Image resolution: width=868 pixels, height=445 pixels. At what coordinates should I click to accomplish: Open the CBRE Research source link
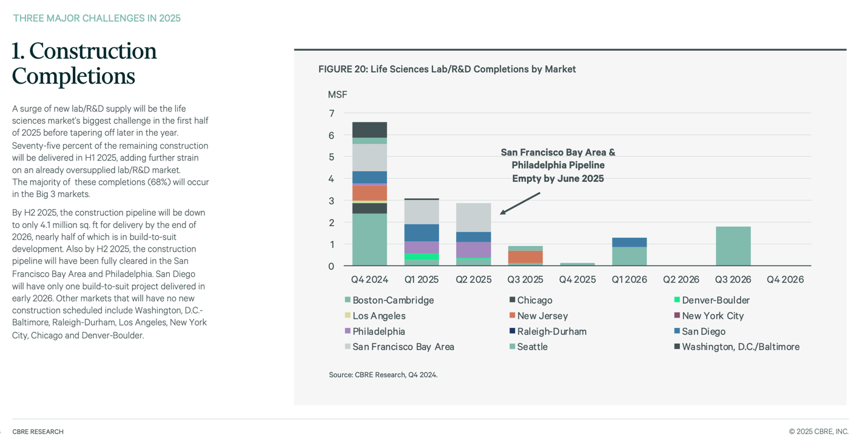coord(383,375)
